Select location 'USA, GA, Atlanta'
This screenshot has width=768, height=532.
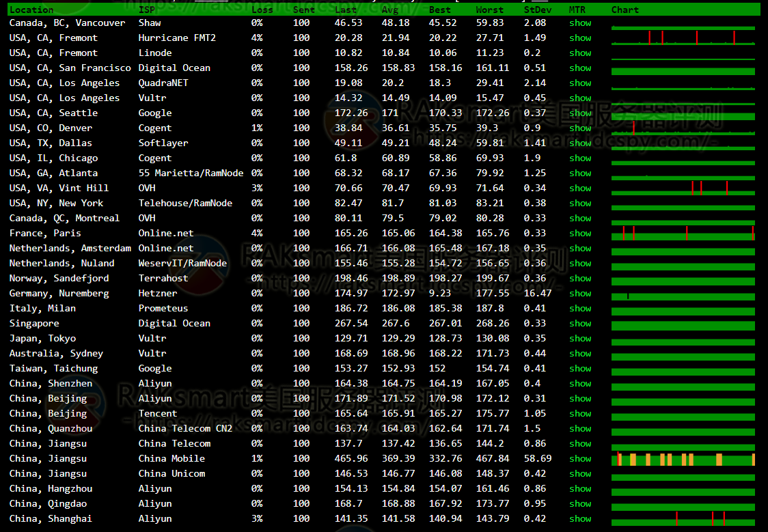tap(53, 173)
